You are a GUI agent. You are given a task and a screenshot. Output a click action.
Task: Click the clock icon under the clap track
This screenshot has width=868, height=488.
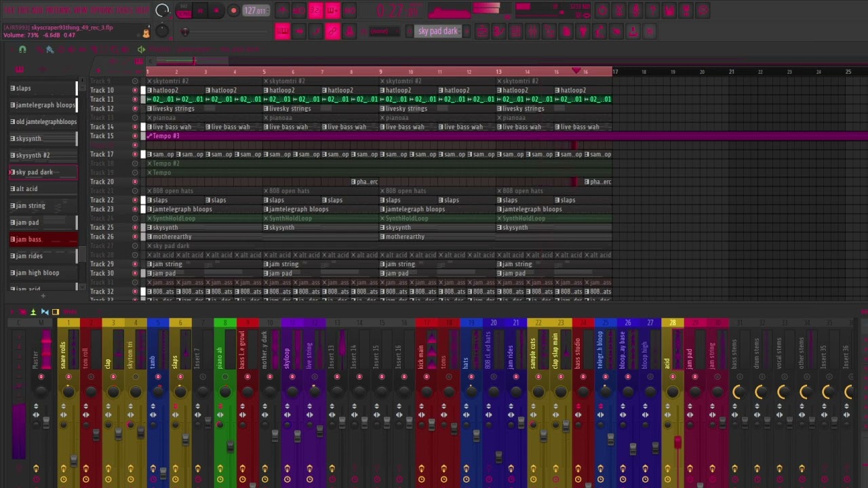[x=108, y=479]
